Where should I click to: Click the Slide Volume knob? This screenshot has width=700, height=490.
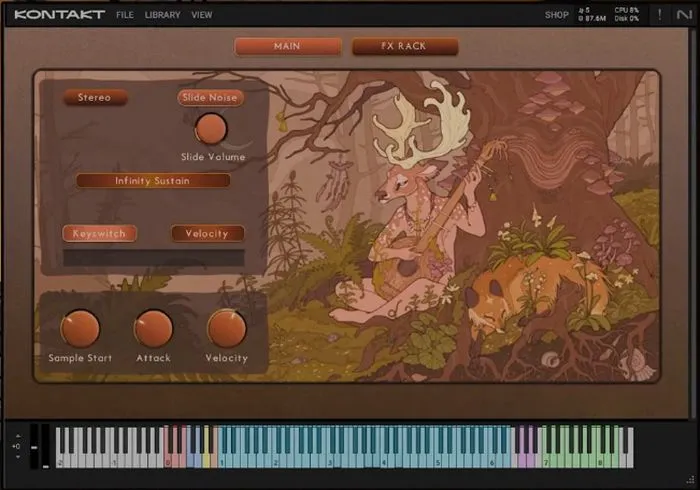pos(211,129)
